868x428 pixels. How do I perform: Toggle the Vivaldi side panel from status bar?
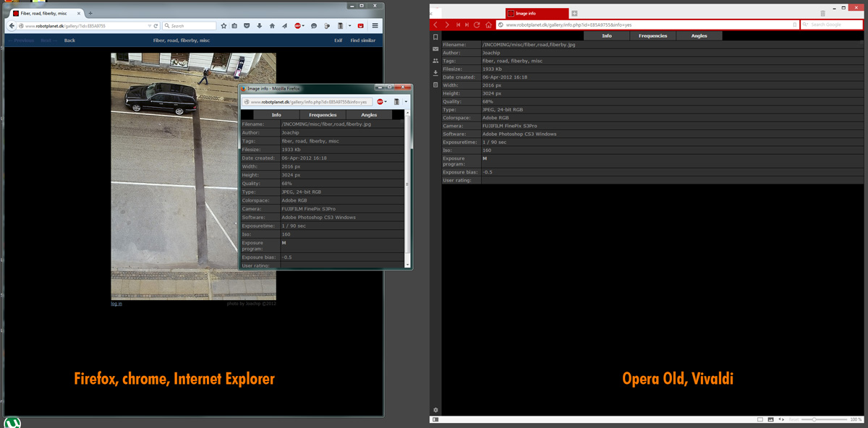pos(435,419)
